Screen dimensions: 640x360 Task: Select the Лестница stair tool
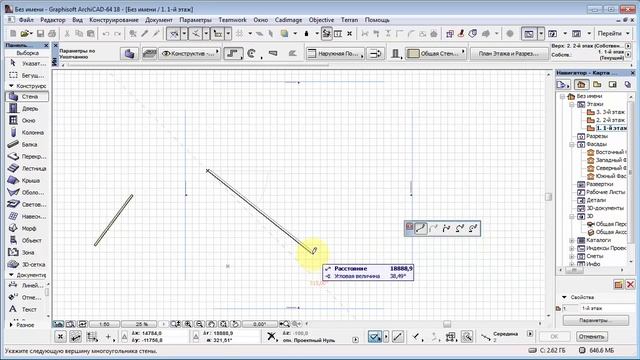27,169
